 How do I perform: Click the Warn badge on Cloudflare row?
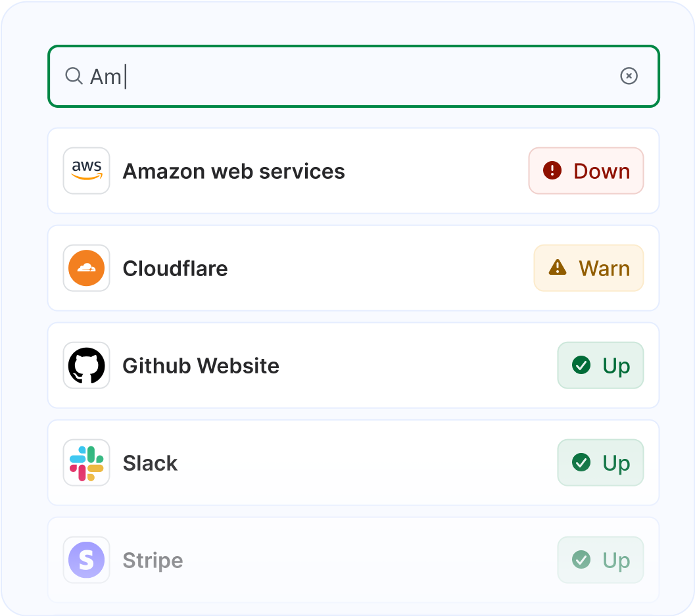pyautogui.click(x=588, y=268)
